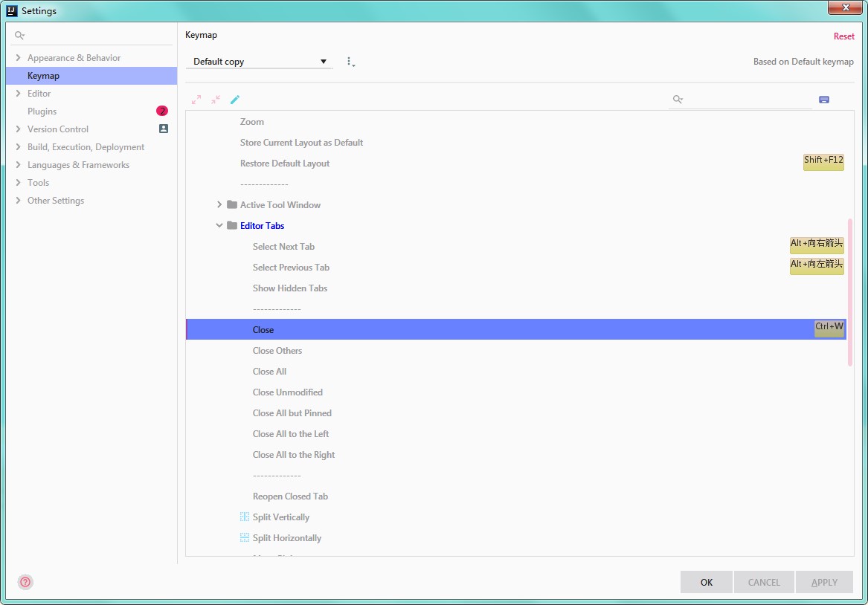Expand the Editor settings section
This screenshot has width=868, height=605.
(x=18, y=94)
